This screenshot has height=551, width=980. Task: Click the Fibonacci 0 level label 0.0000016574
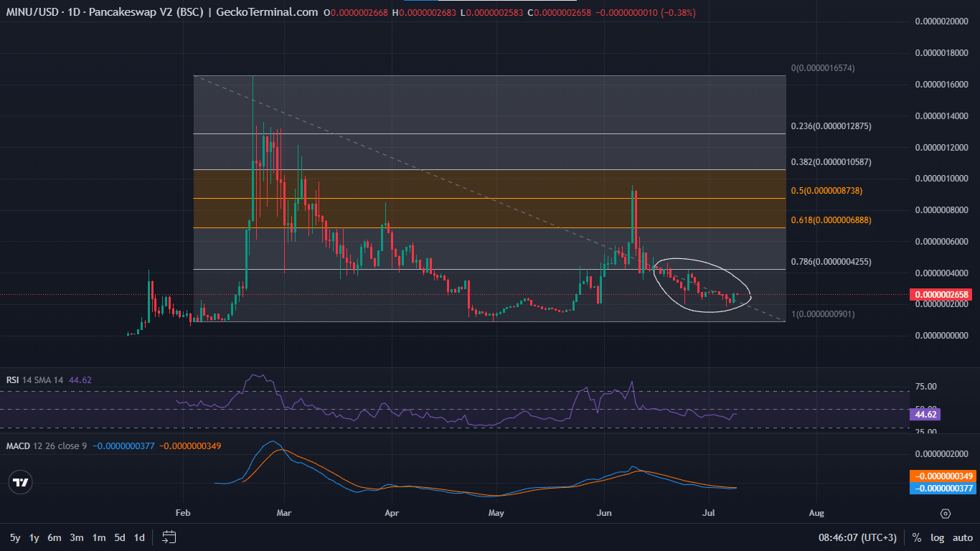823,68
